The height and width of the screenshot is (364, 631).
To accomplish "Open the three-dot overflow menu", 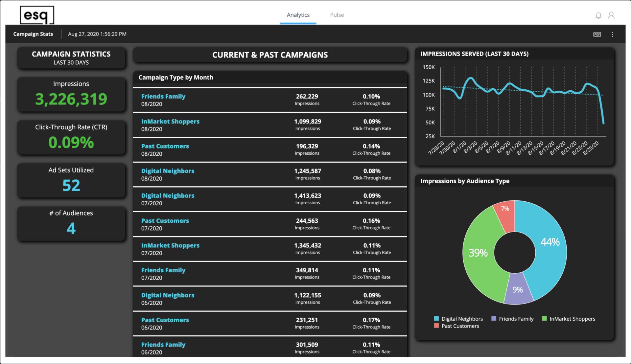I will point(612,34).
